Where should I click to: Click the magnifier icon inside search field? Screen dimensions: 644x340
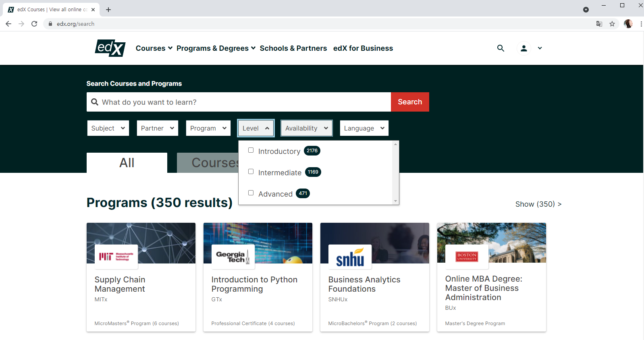[95, 102]
